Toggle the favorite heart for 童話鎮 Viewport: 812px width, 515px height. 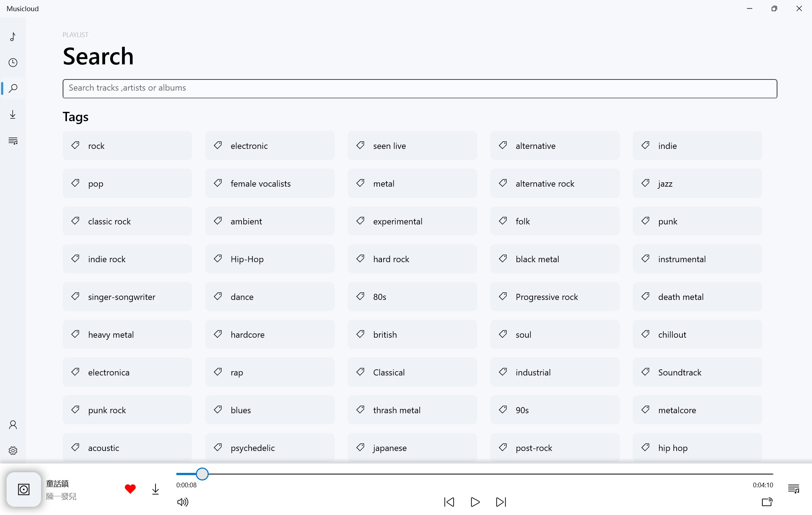(130, 489)
